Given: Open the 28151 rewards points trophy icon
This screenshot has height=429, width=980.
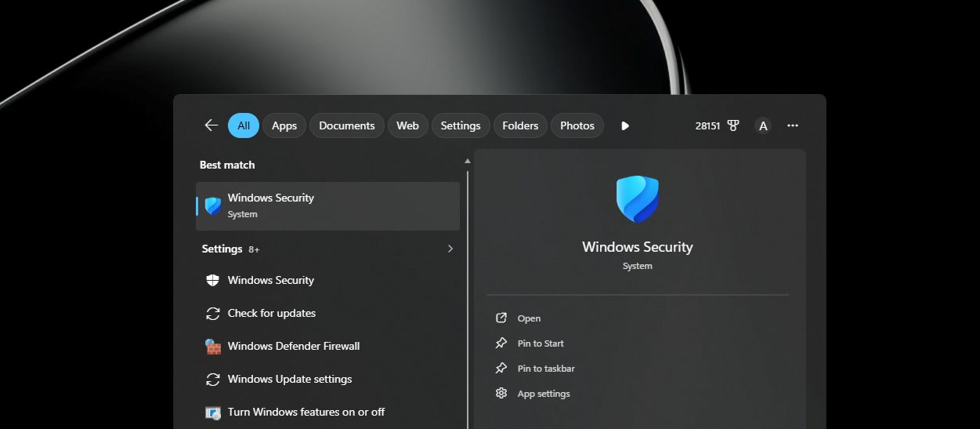Looking at the screenshot, I should (733, 125).
